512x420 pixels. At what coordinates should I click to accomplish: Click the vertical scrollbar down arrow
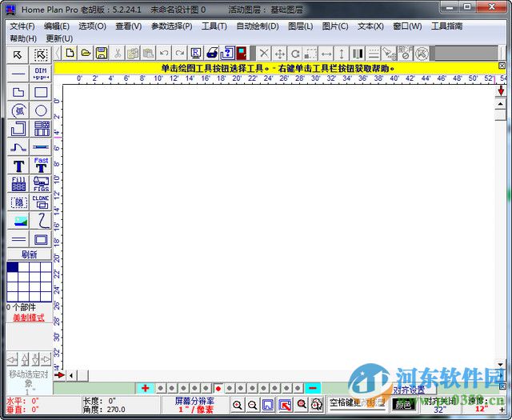[x=500, y=365]
